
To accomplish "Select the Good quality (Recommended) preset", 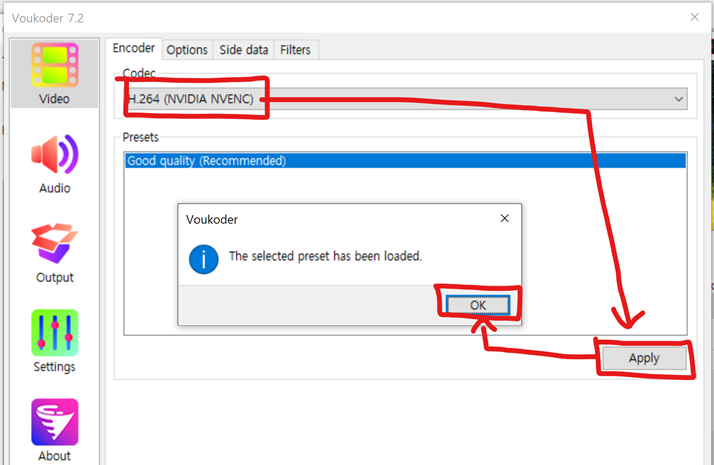I will point(405,161).
